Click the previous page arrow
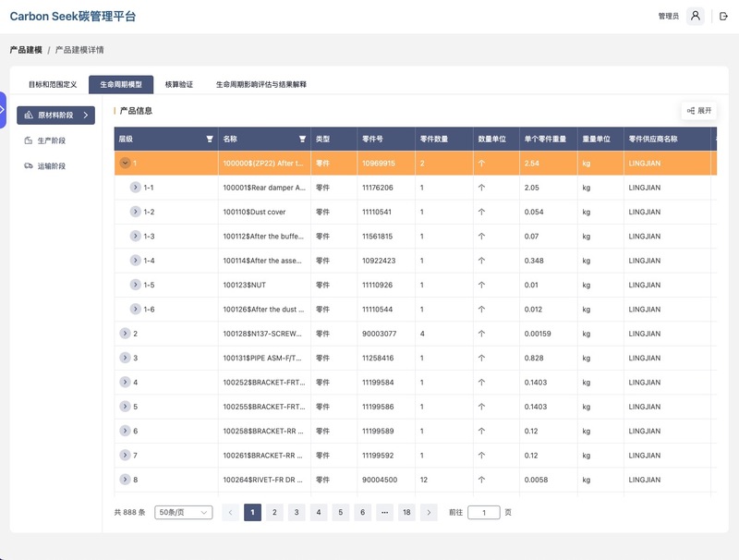This screenshot has width=739, height=560. pyautogui.click(x=230, y=512)
